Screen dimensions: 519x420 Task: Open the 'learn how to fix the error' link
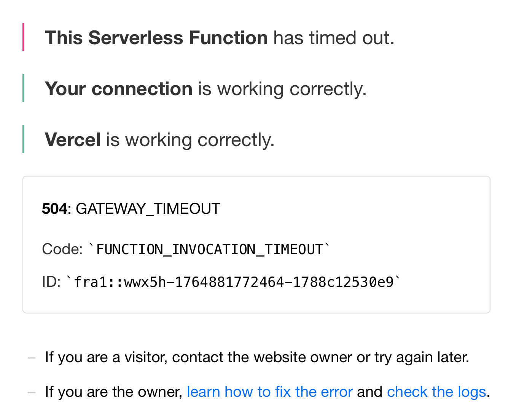tap(269, 392)
